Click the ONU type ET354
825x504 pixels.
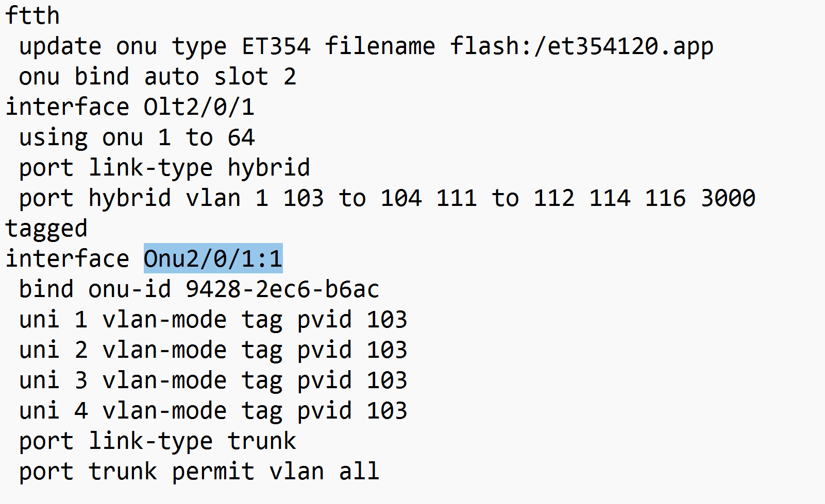pyautogui.click(x=276, y=46)
